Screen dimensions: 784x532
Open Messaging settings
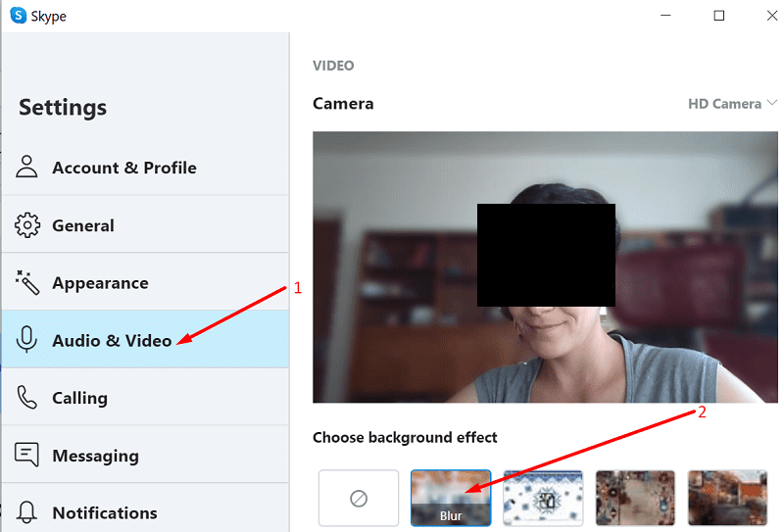coord(145,455)
